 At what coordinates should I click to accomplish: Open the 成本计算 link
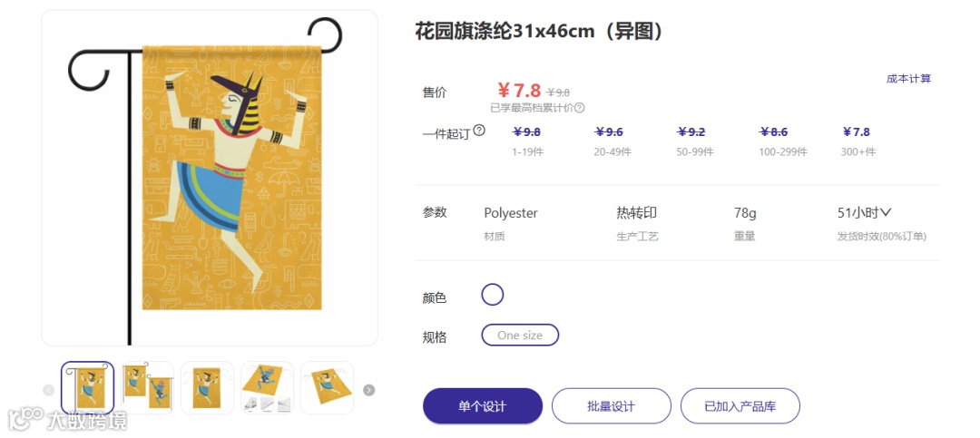tap(908, 79)
